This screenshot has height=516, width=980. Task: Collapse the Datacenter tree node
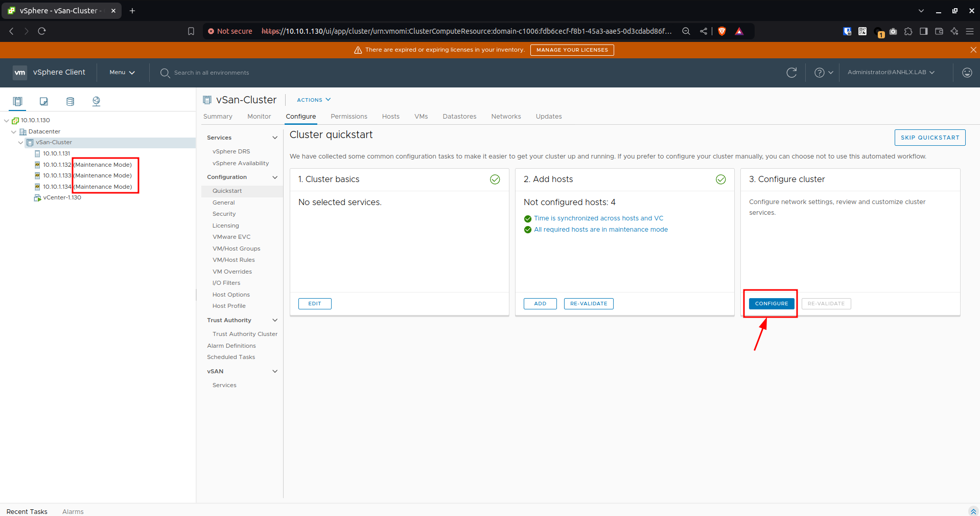click(x=14, y=131)
